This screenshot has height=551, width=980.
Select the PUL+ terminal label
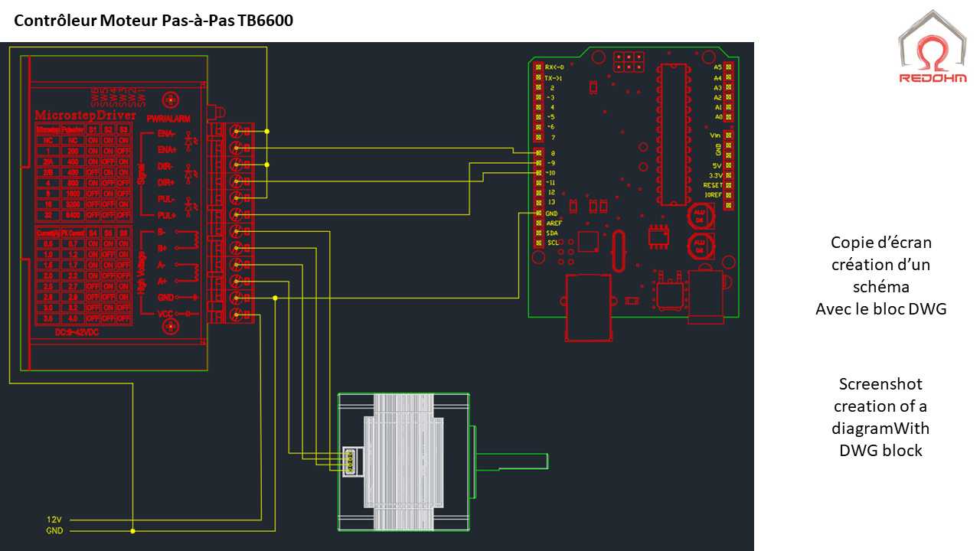166,216
